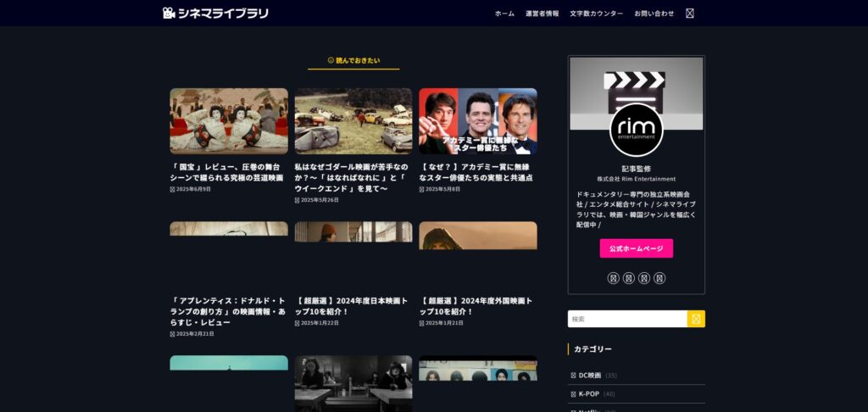
Task: Click the clock icon beside 2025年2月21日
Action: [172, 335]
